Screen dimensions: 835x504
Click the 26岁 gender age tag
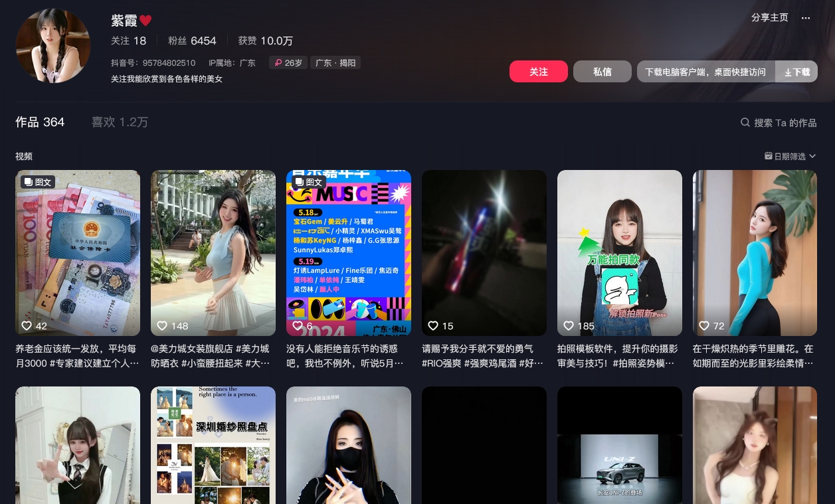pos(288,63)
